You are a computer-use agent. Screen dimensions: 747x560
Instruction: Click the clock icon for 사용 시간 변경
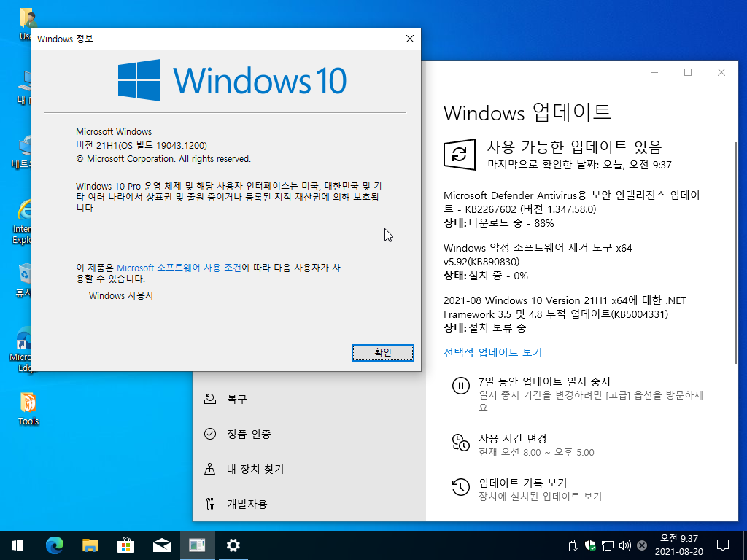tap(461, 443)
